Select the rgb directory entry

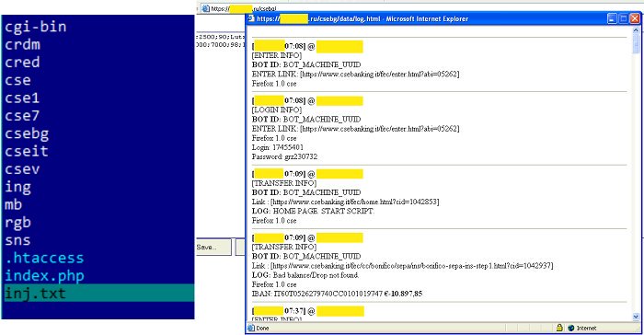(x=17, y=223)
